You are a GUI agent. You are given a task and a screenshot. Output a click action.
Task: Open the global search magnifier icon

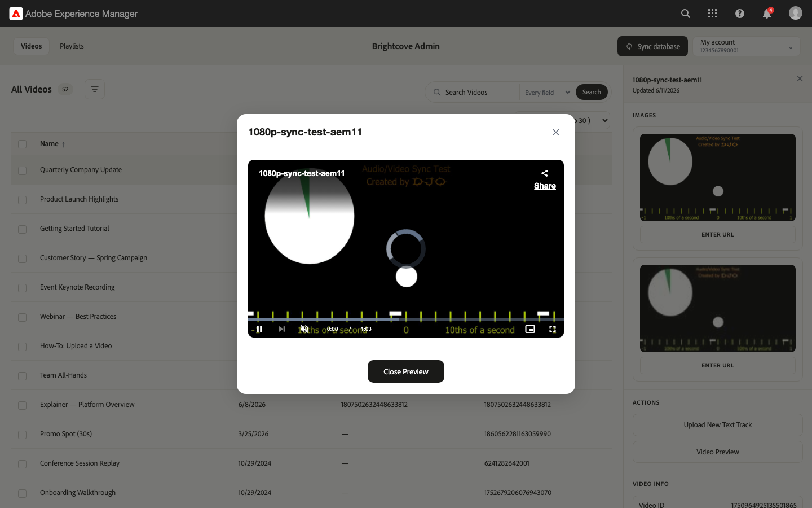(686, 14)
